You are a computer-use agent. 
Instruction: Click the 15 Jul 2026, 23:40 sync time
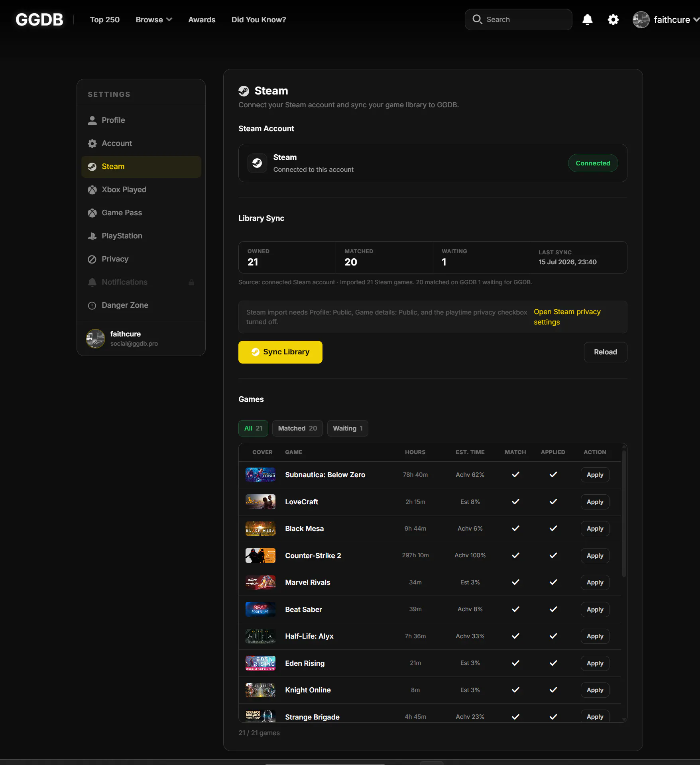pos(568,262)
